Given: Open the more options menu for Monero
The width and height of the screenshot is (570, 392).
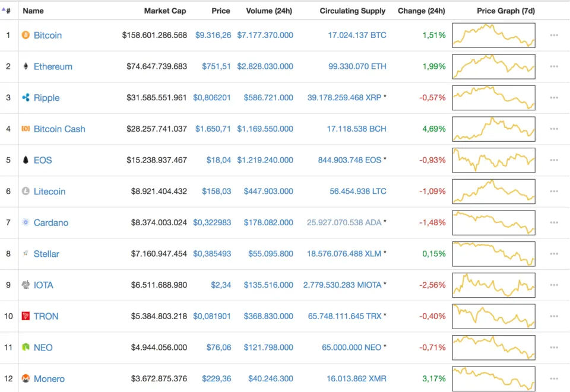Looking at the screenshot, I should pos(554,378).
